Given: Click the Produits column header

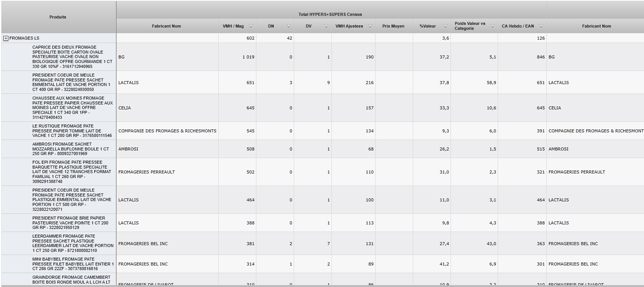Looking at the screenshot, I should [58, 17].
